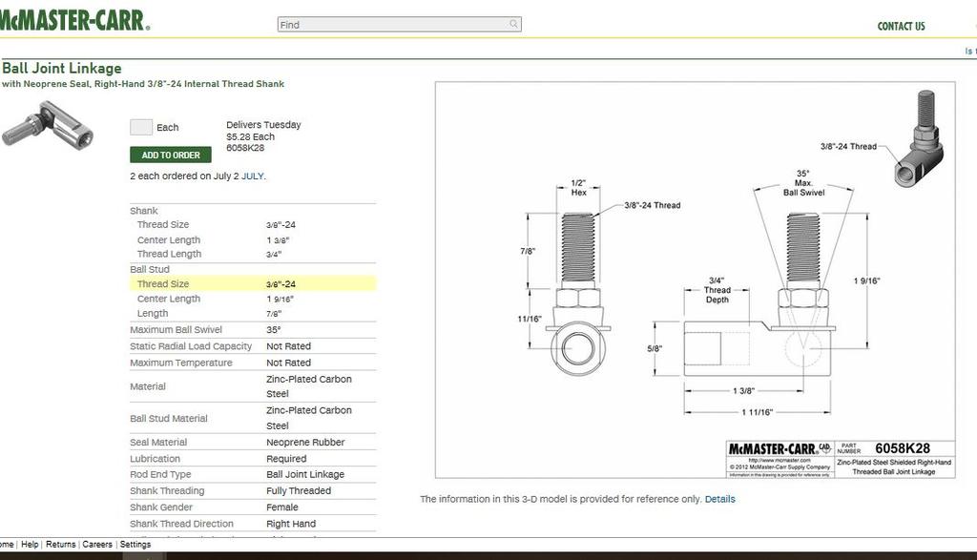Click the Maximum Temperature label

(x=180, y=363)
